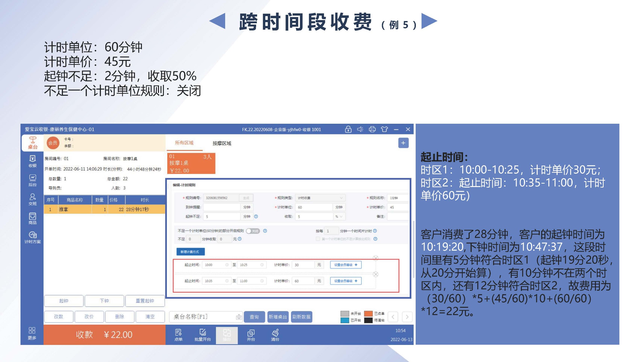
Task: Open the 规则类型 计时收费 dropdown
Action: click(320, 198)
